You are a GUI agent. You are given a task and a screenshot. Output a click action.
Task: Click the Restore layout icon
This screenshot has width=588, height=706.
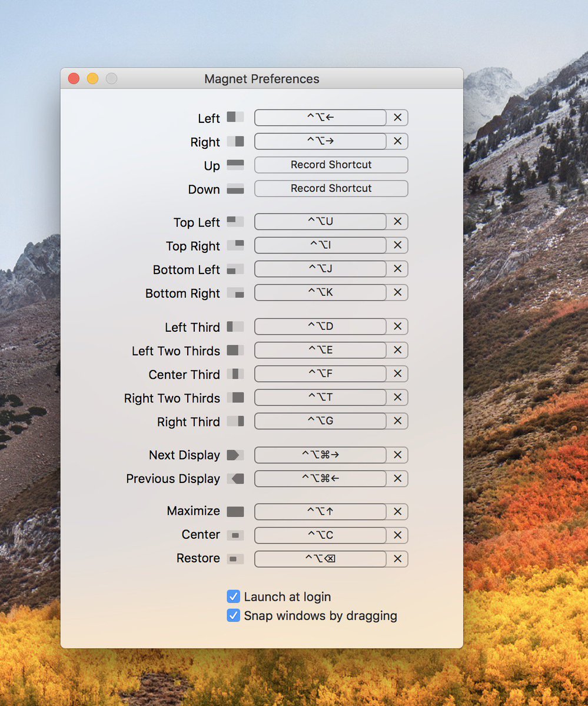235,558
